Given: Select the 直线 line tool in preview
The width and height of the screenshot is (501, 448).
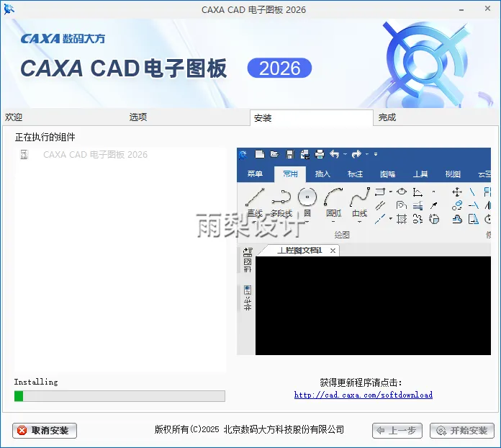Looking at the screenshot, I should [255, 202].
